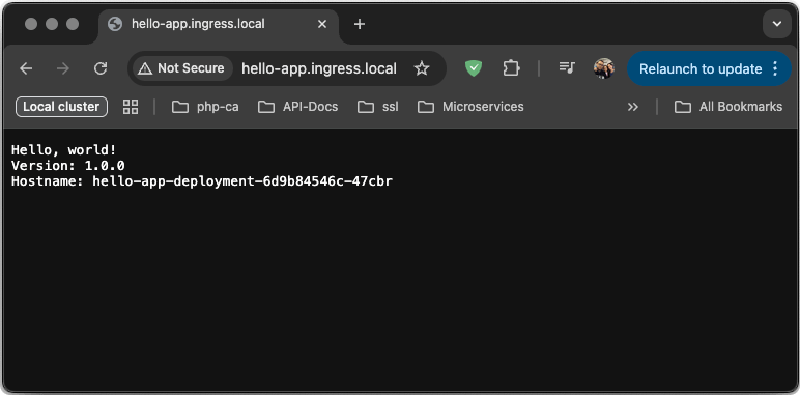Click the yellow minimize window button

[x=52, y=24]
